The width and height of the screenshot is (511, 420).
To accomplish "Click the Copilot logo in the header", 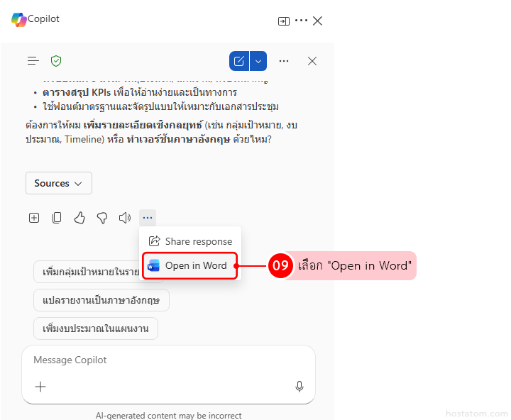I will pos(18,20).
